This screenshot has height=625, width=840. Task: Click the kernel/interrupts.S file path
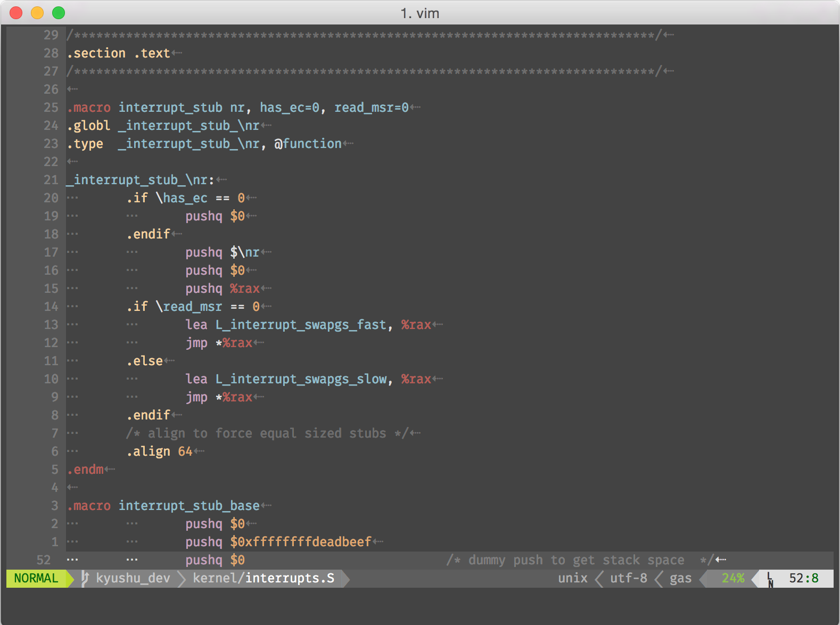click(x=263, y=579)
